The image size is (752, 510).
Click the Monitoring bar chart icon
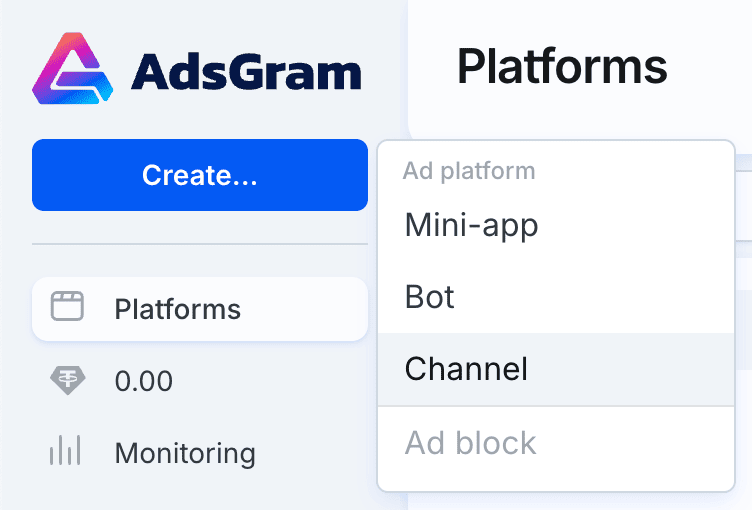(x=65, y=451)
